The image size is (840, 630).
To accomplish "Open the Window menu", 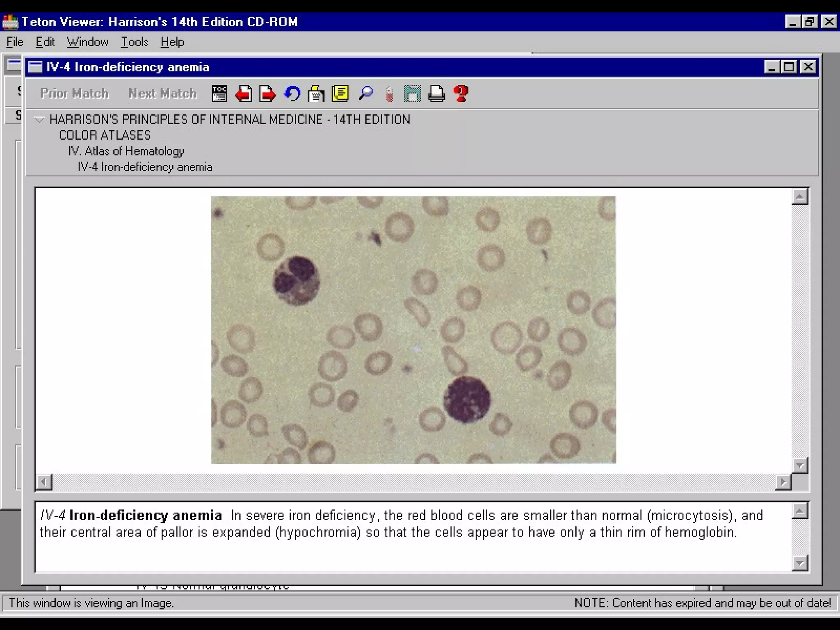I will point(88,42).
